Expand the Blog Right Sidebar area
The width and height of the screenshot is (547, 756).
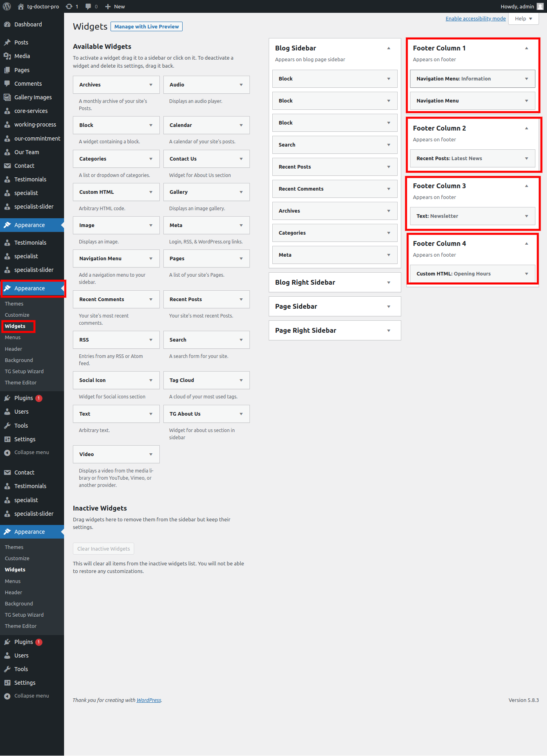pyautogui.click(x=388, y=283)
